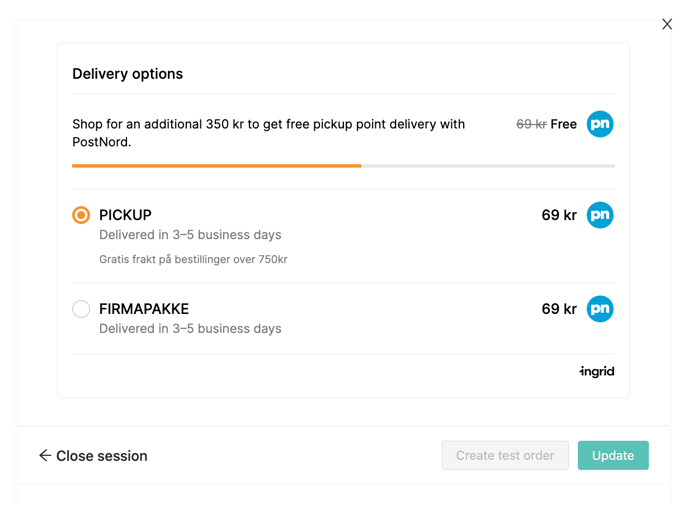
Task: Click the Gratis frakt på bestillinger note
Action: point(193,259)
